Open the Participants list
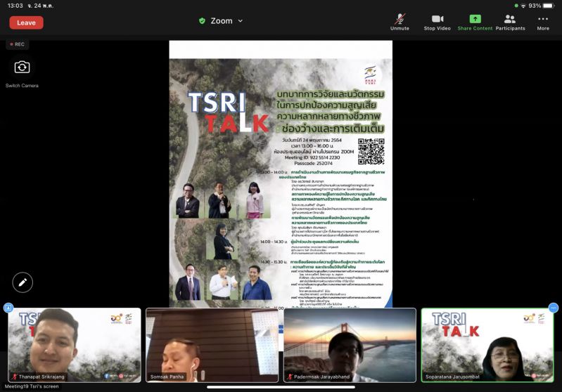Viewport: 562px width, 392px height. pyautogui.click(x=510, y=22)
